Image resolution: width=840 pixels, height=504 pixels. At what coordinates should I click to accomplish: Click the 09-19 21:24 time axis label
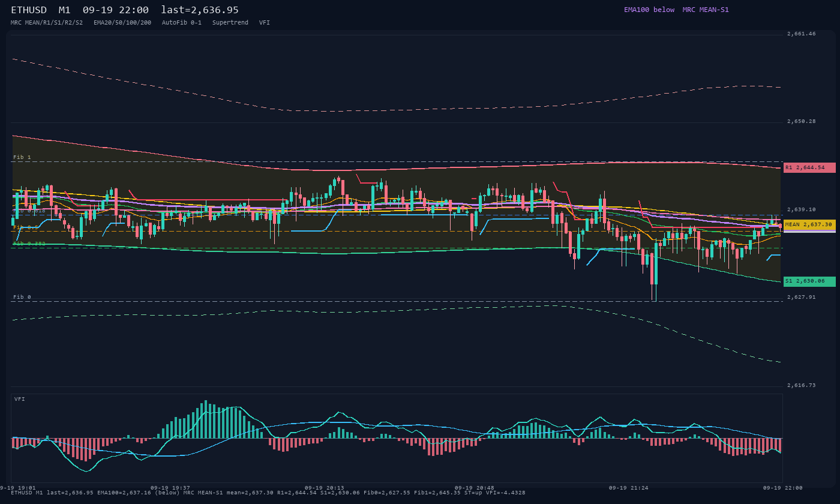point(629,488)
